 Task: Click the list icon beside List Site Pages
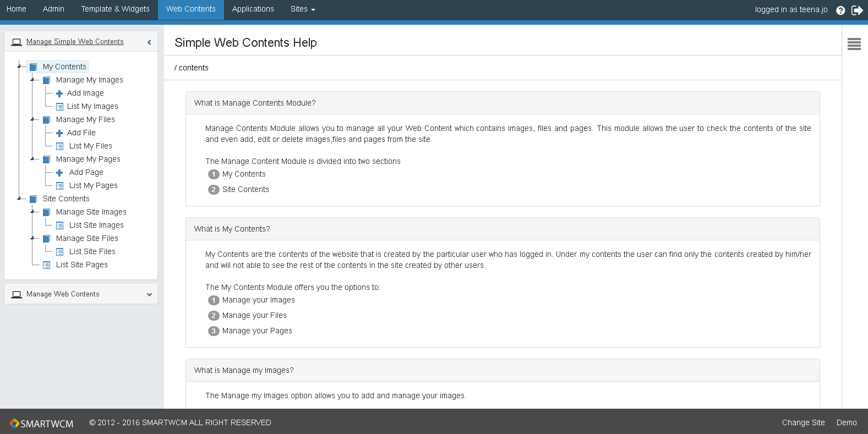[46, 265]
